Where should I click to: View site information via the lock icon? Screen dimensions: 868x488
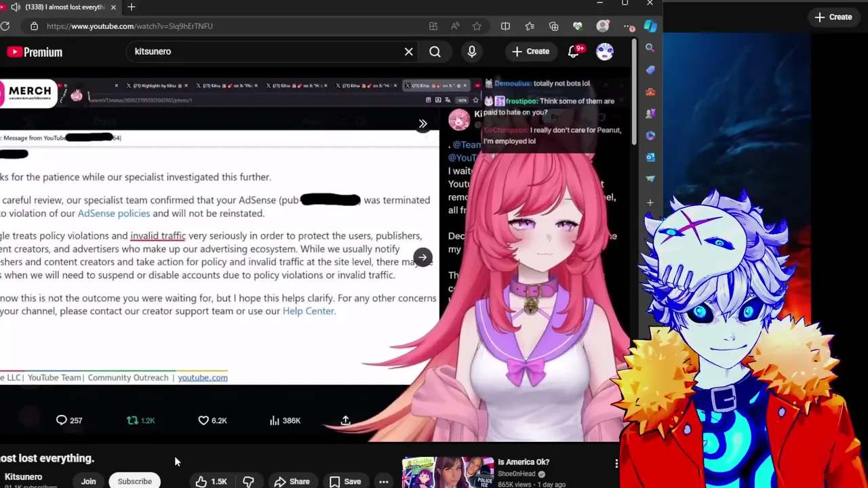click(x=34, y=26)
